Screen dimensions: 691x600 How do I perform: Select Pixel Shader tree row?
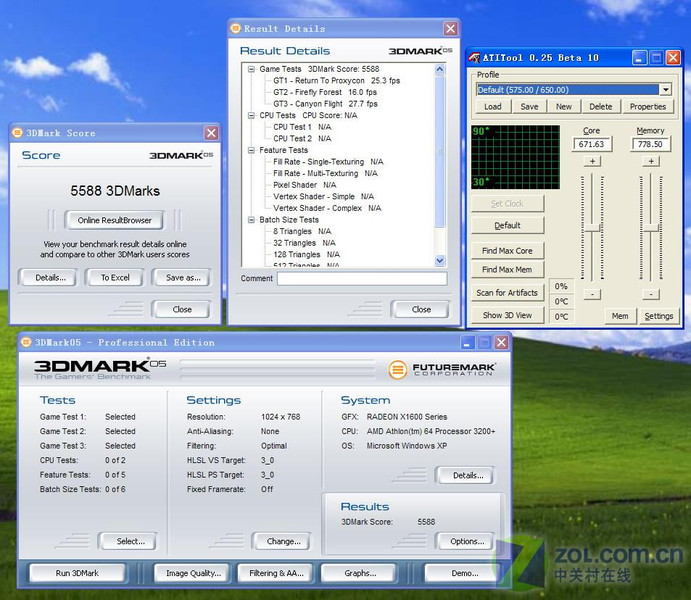tap(305, 185)
